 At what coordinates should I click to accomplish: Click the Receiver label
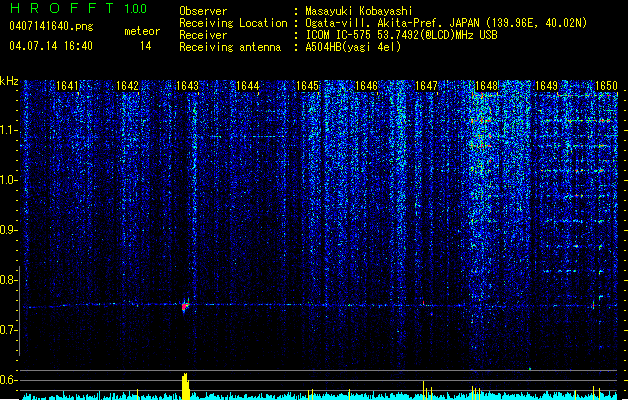(x=203, y=35)
